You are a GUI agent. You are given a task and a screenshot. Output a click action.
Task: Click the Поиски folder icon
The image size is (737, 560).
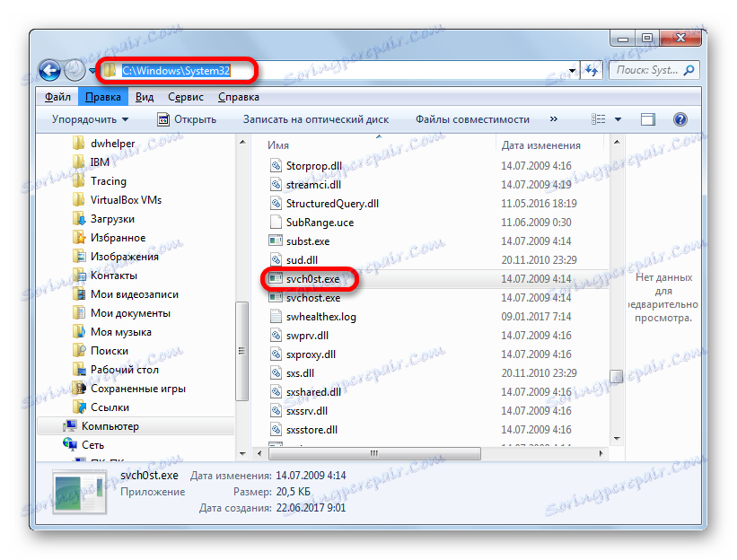point(79,351)
